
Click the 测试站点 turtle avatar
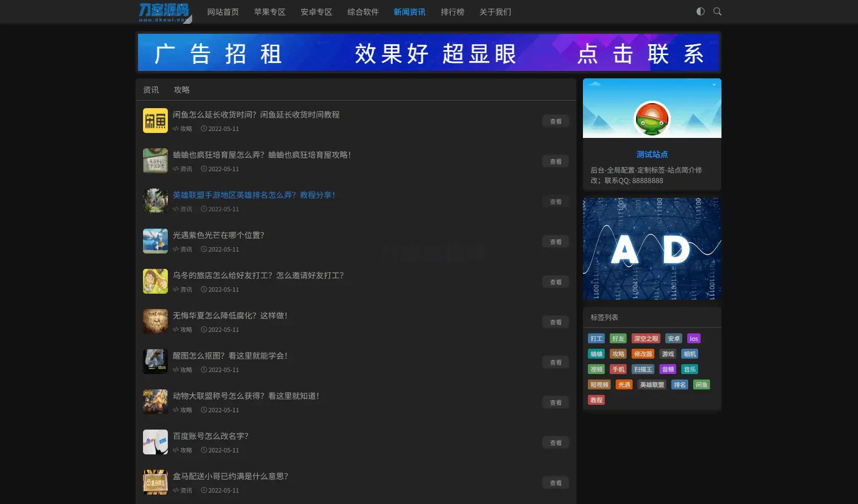(652, 121)
